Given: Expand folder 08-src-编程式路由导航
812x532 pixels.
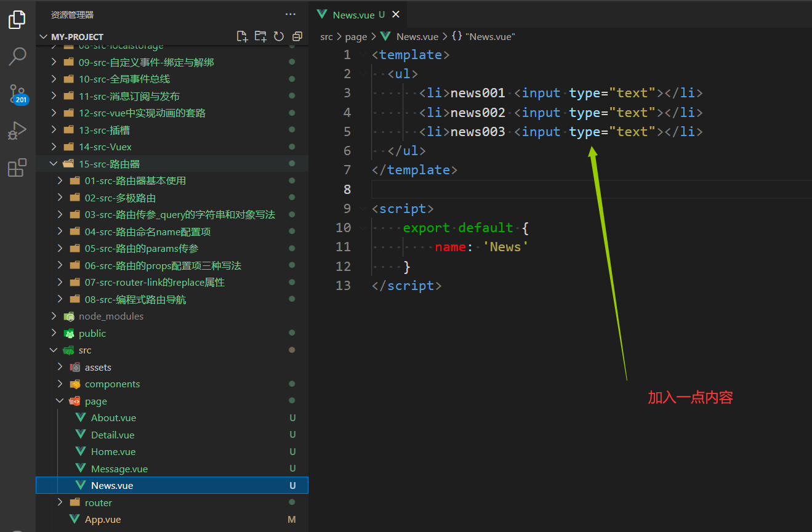Looking at the screenshot, I should 172,299.
